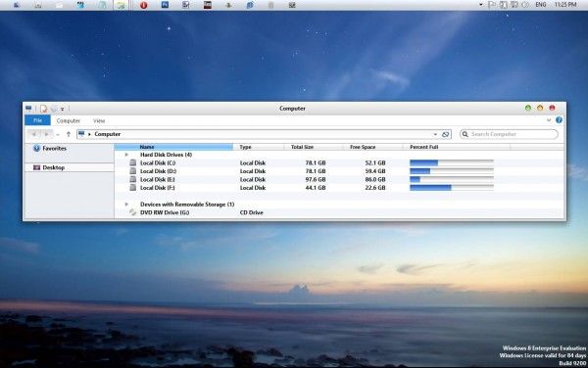The image size is (588, 368).
Task: Click the Percent Full bar for Local Disk (C:)
Action: [452, 162]
